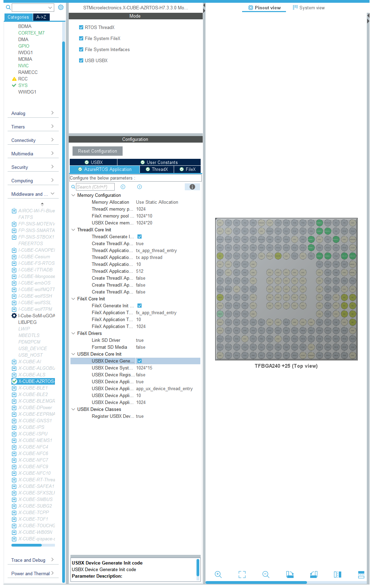Click the middleware list horizontal scrollbar
This screenshot has height=588, width=373.
pyautogui.click(x=27, y=545)
